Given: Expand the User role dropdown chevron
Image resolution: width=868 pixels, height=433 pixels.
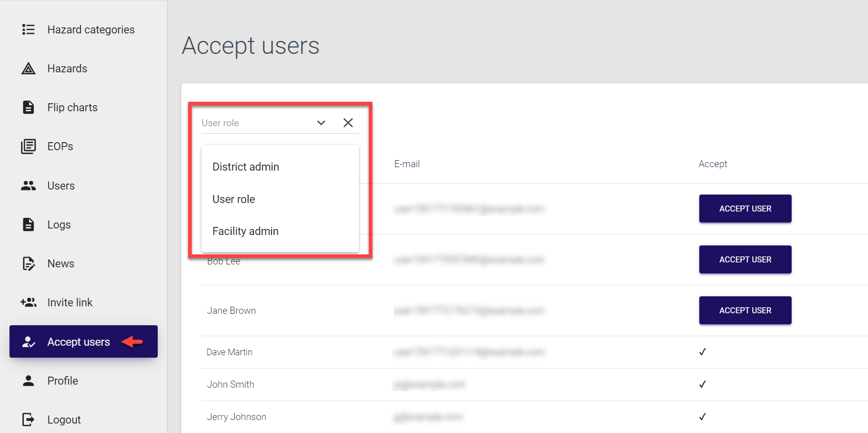Looking at the screenshot, I should tap(321, 123).
